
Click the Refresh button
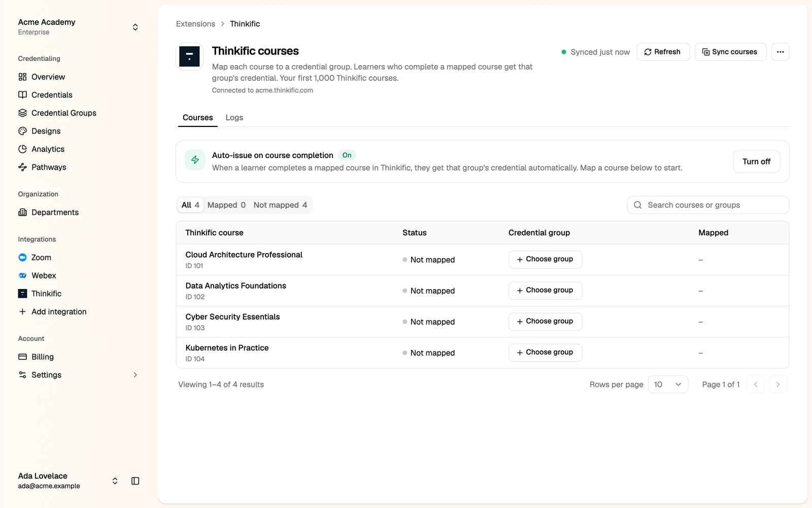point(663,52)
